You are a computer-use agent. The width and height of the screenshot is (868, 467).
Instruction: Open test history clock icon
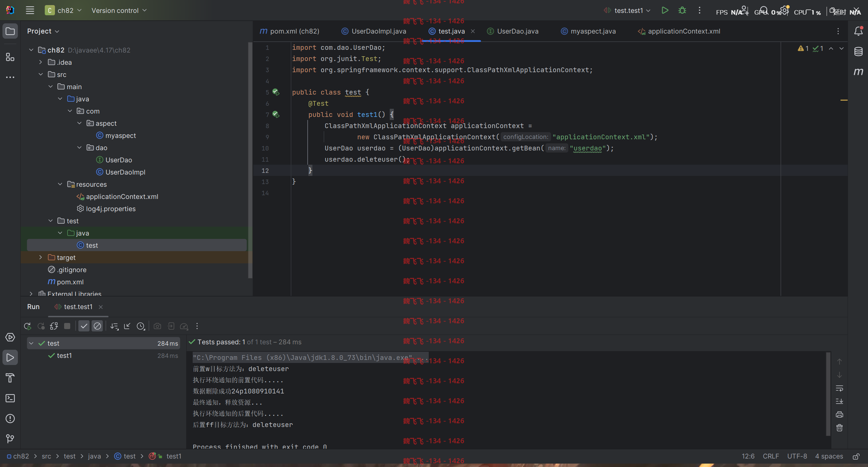point(141,326)
